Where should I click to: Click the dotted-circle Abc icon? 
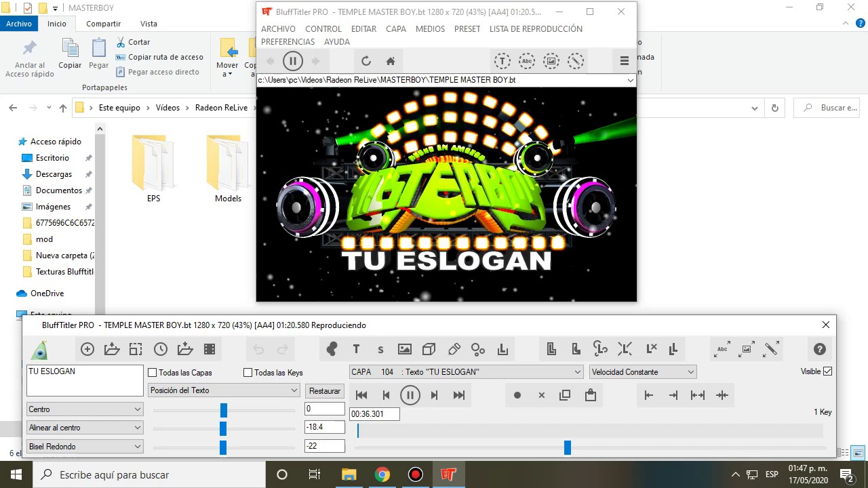point(527,61)
